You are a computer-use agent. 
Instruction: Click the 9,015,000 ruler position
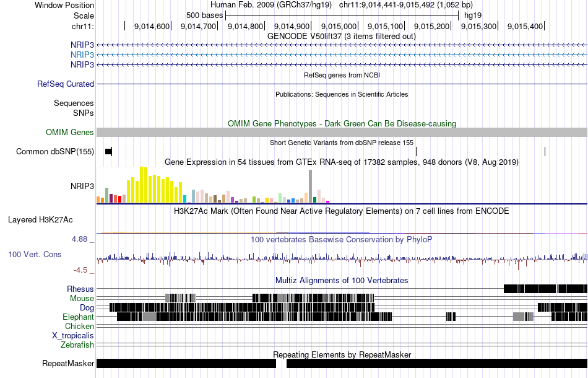[x=339, y=26]
